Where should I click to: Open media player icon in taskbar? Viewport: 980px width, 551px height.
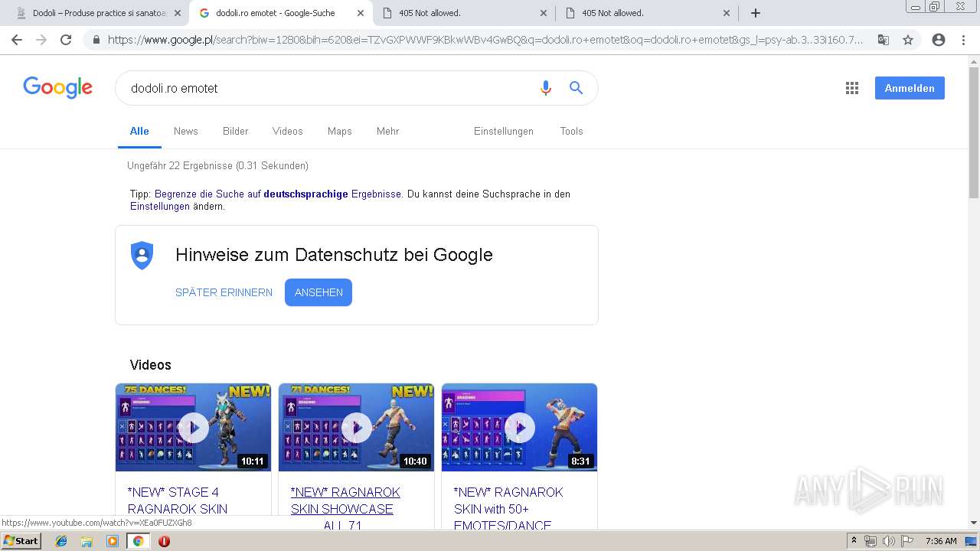[113, 541]
